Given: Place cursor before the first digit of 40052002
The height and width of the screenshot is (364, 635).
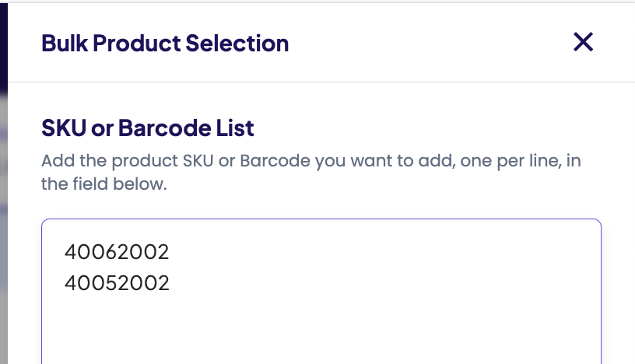Looking at the screenshot, I should (x=65, y=283).
